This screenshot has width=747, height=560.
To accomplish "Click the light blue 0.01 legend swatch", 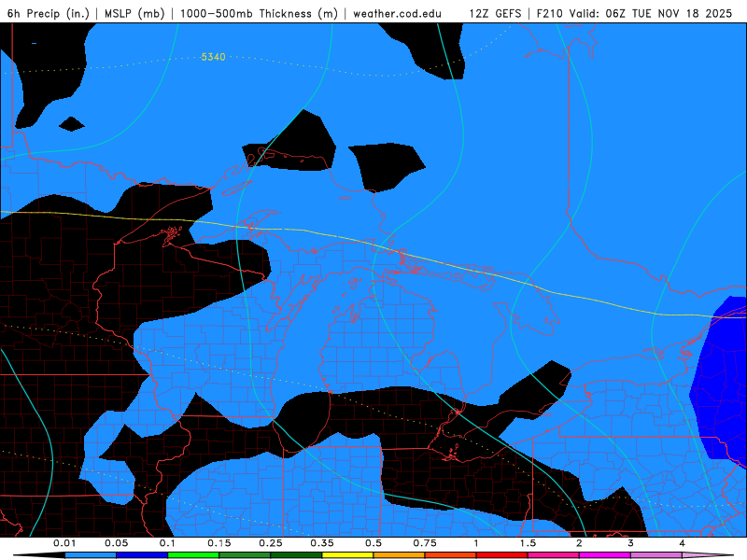I will (91, 555).
